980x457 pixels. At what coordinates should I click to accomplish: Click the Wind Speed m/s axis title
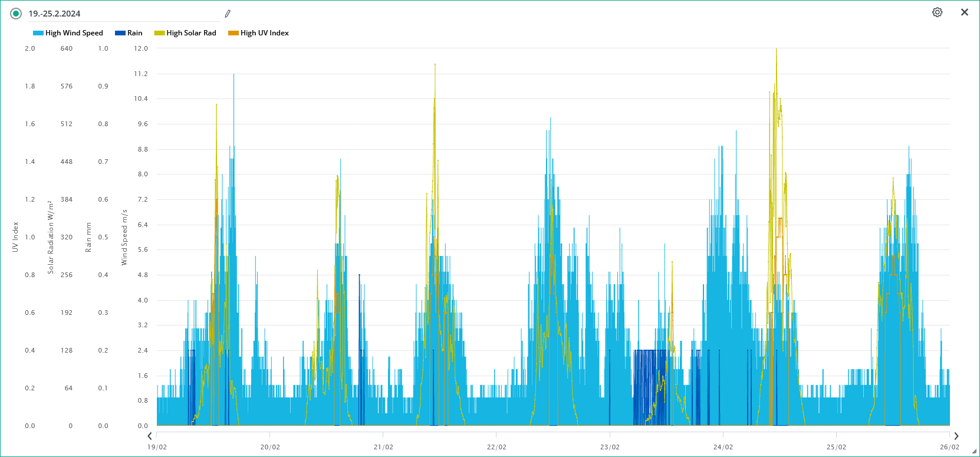pos(124,237)
